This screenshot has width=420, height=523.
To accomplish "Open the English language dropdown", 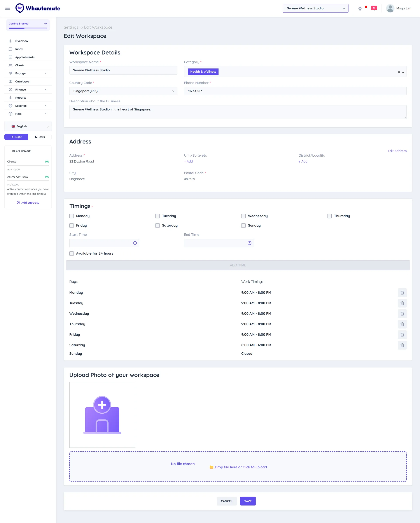I will point(28,126).
